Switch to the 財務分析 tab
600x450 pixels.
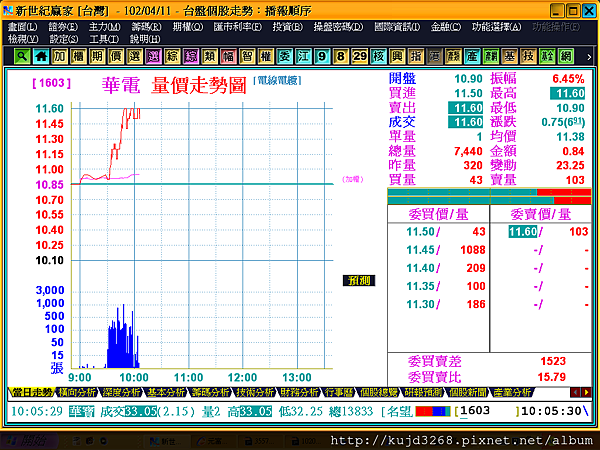coord(300,392)
